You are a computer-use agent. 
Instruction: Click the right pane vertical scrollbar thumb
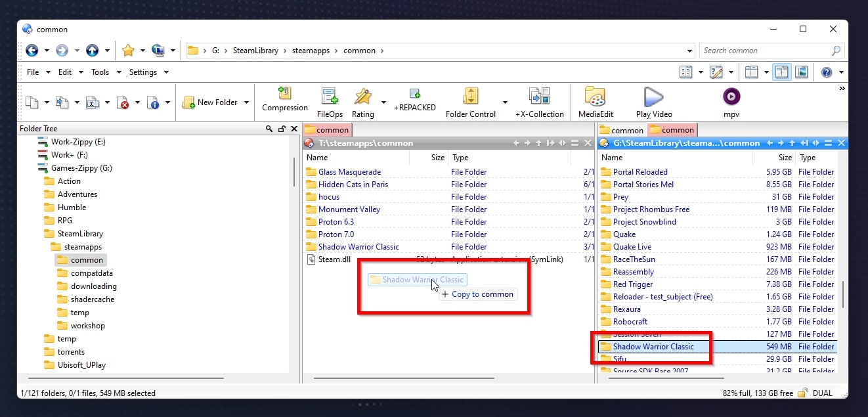843,295
